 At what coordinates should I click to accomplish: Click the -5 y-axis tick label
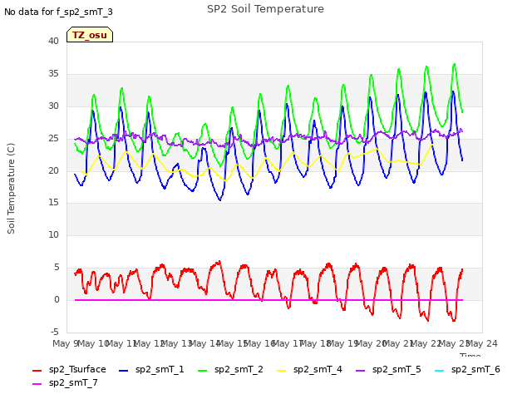coord(55,332)
